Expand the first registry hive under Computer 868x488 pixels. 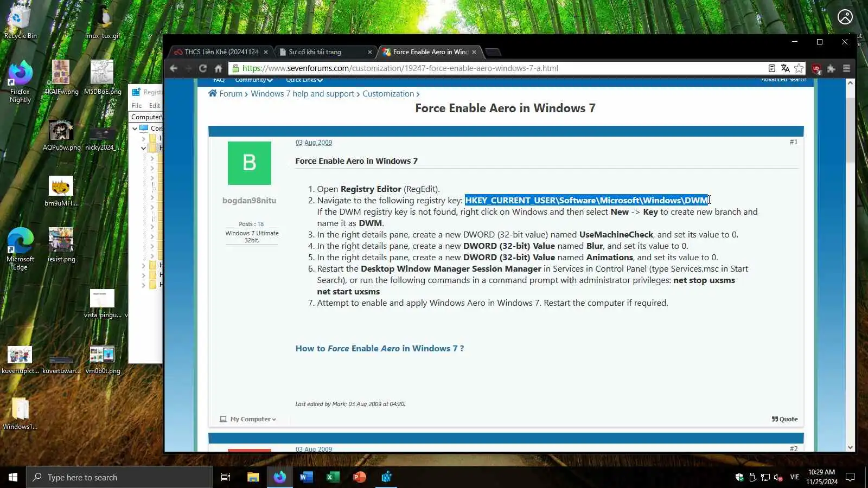(x=143, y=138)
